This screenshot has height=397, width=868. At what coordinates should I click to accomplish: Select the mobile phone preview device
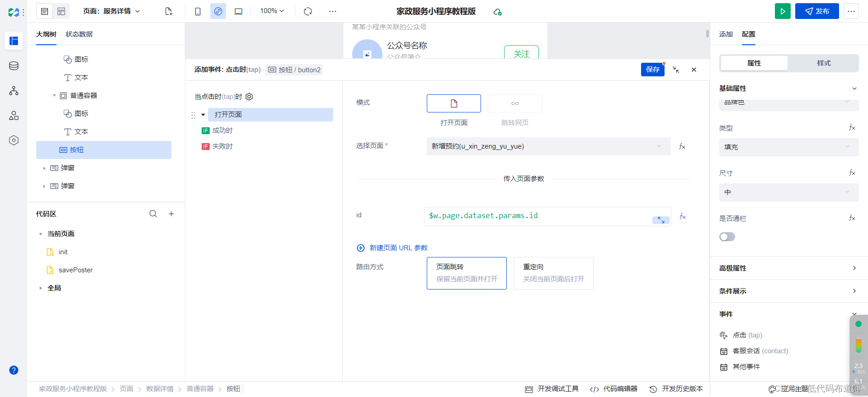(198, 11)
